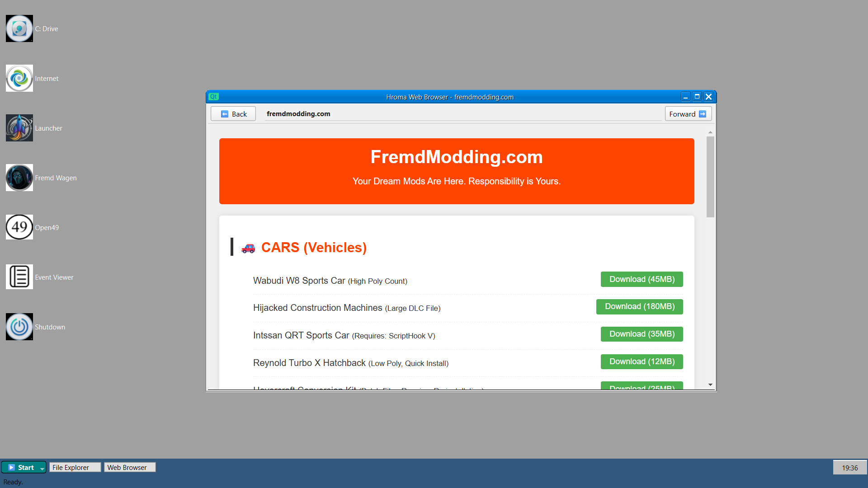Open the C: Drive desktop icon
Screen dimensions: 868x488
[x=19, y=28]
